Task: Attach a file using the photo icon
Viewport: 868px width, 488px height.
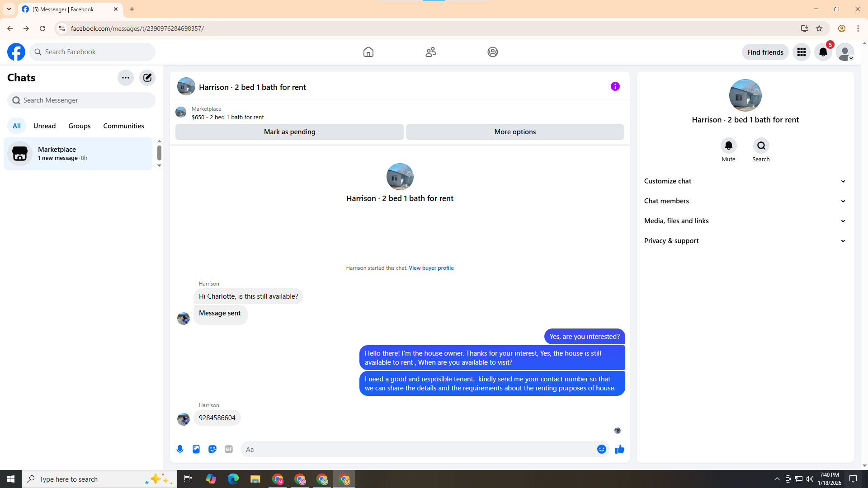Action: pyautogui.click(x=196, y=449)
